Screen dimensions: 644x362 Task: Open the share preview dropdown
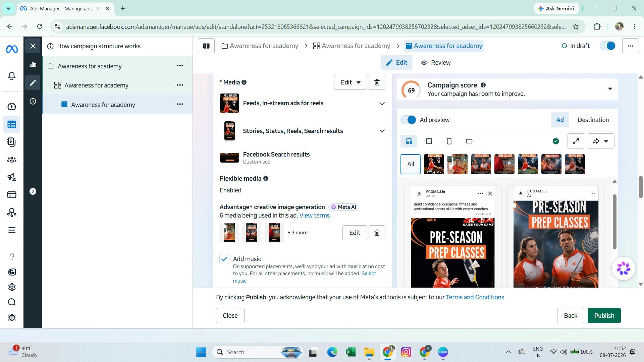(601, 141)
